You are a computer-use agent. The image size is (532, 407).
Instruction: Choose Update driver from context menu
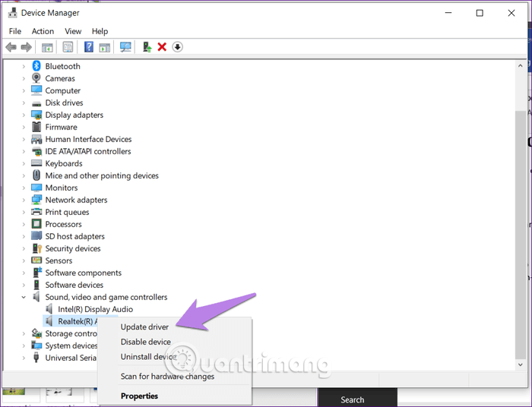coord(144,327)
